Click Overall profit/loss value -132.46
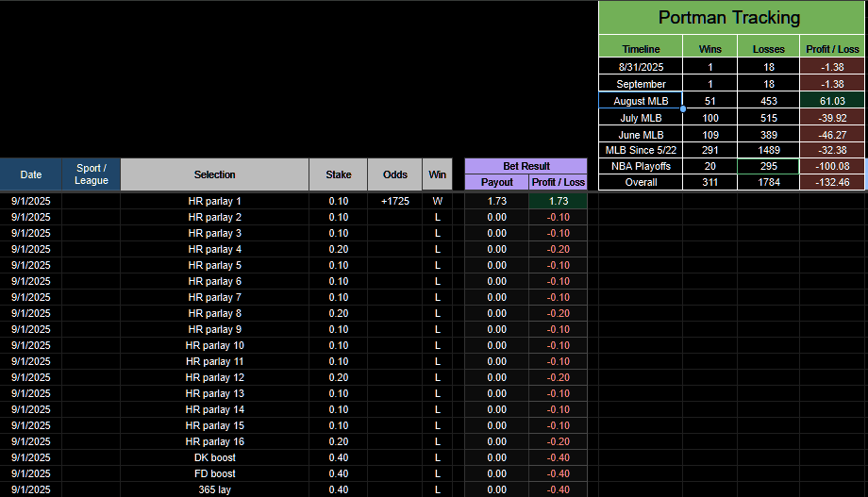Viewport: 868px width, 497px height. click(832, 182)
